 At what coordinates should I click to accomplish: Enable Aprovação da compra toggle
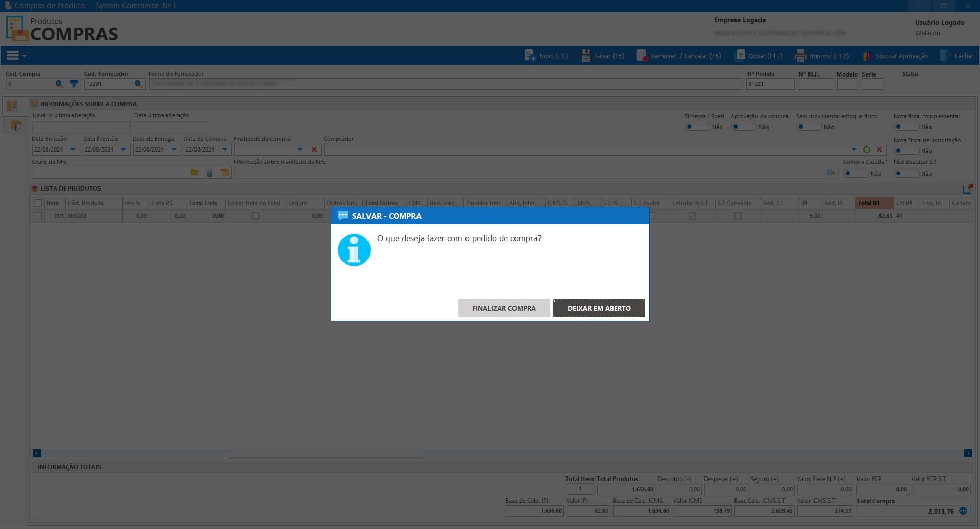point(743,127)
